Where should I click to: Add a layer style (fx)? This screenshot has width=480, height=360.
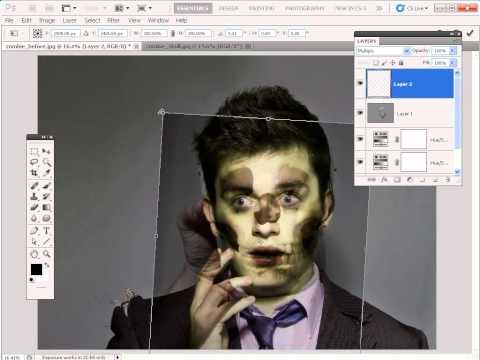[x=384, y=180]
